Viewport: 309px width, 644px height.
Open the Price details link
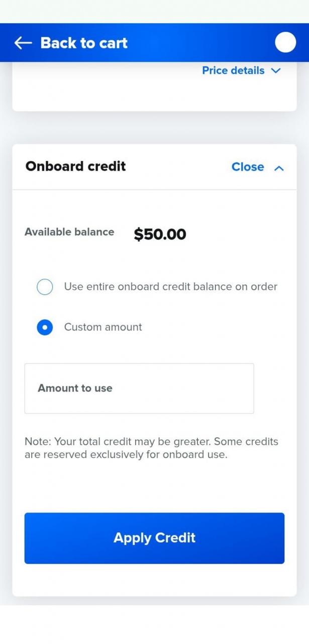click(233, 71)
